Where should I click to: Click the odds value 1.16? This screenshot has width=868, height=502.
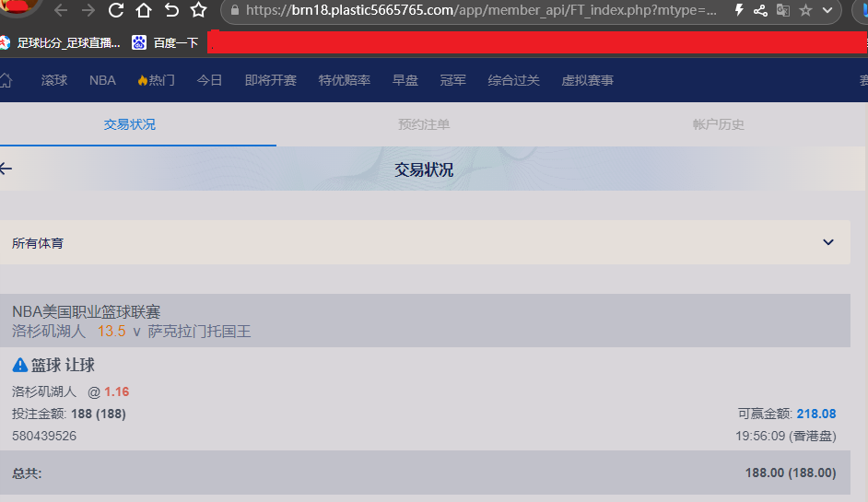[117, 391]
